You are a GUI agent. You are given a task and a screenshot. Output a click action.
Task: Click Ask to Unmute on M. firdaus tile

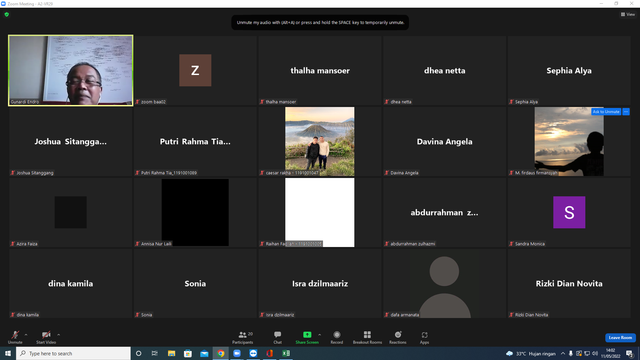606,111
